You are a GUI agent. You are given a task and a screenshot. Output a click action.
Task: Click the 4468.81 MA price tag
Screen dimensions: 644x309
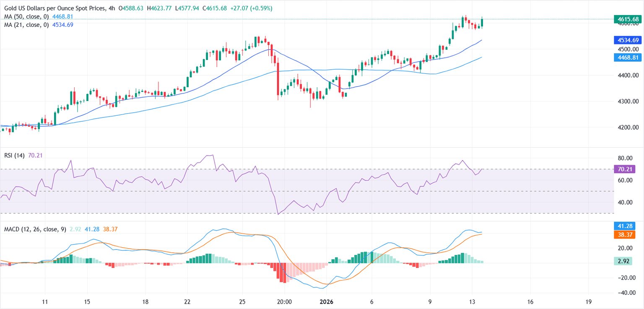click(627, 57)
